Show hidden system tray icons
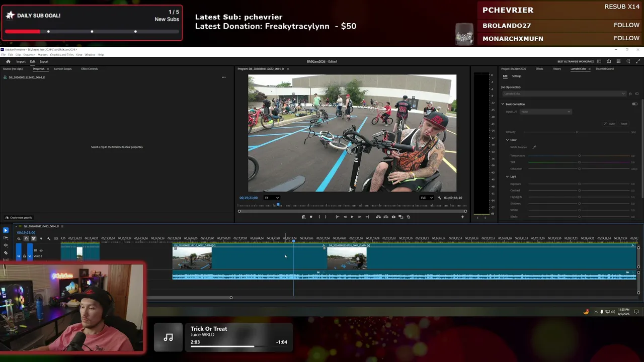Viewport: 644px width, 362px height. (596, 312)
